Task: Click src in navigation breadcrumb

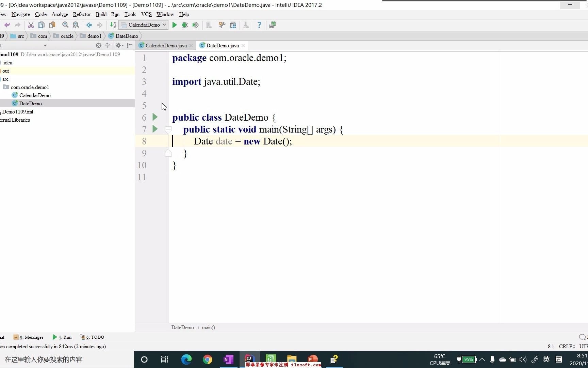Action: (18, 36)
